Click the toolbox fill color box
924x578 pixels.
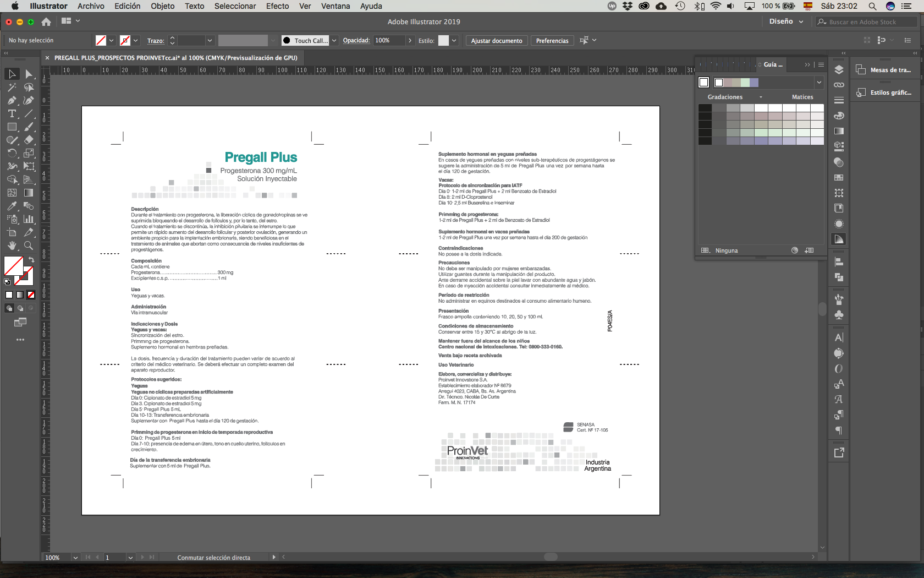point(14,266)
